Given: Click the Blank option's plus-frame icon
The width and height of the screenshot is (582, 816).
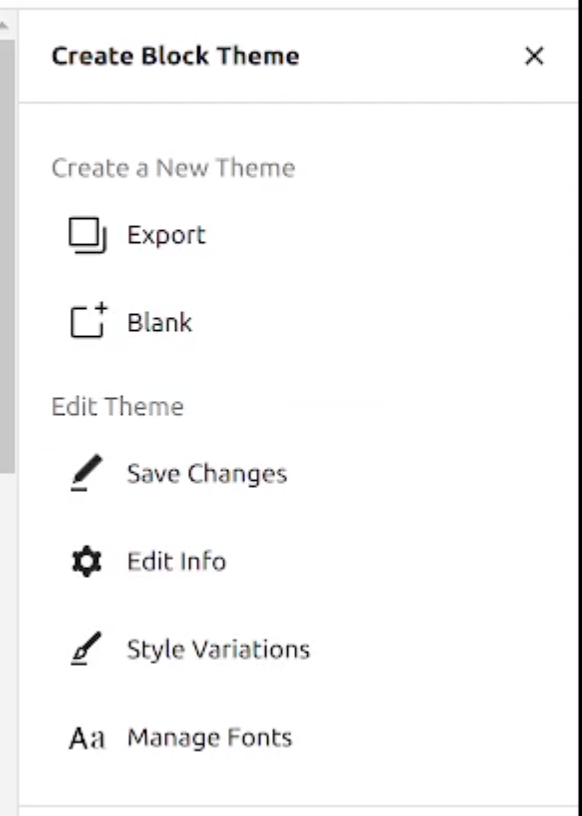Looking at the screenshot, I should (88, 321).
